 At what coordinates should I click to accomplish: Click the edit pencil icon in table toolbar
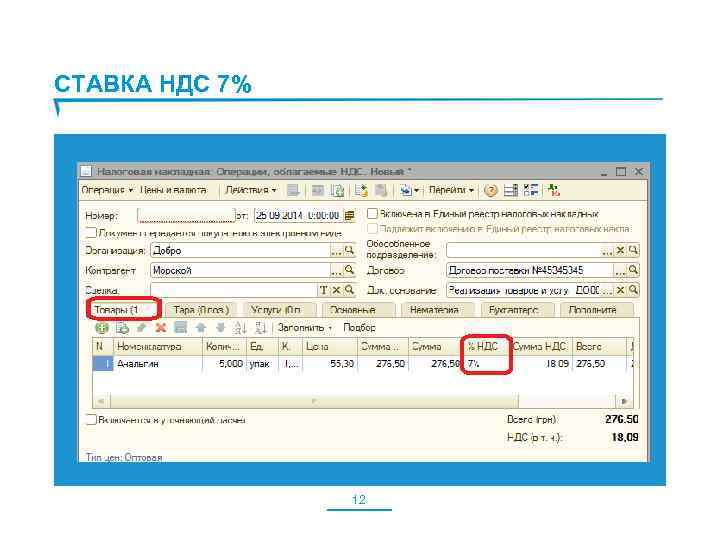[x=141, y=328]
